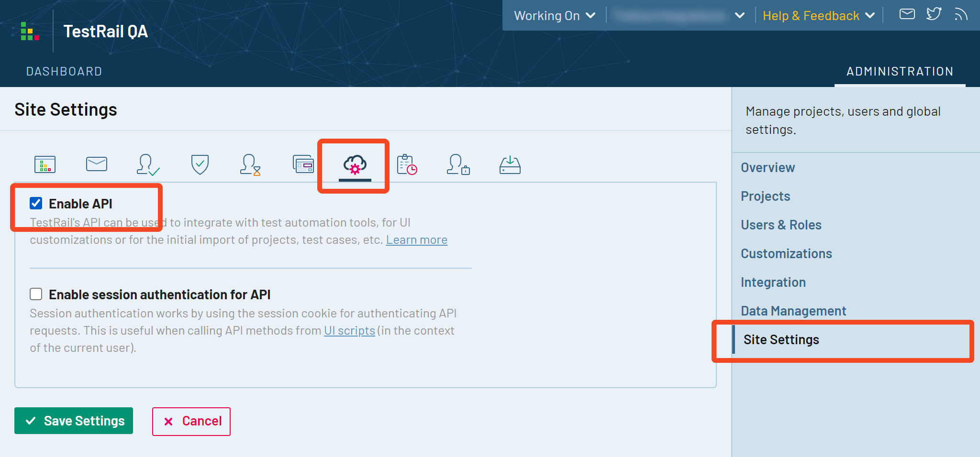Uncheck the Enable API checkbox
The height and width of the screenshot is (457, 980).
(x=36, y=203)
